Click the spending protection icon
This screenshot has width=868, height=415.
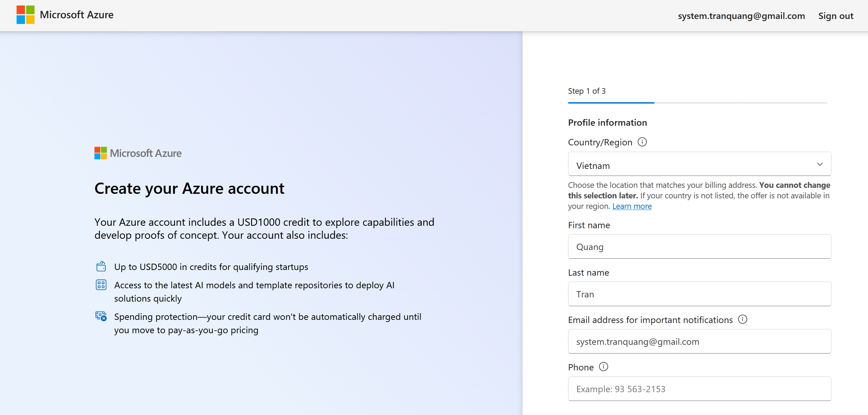click(101, 316)
